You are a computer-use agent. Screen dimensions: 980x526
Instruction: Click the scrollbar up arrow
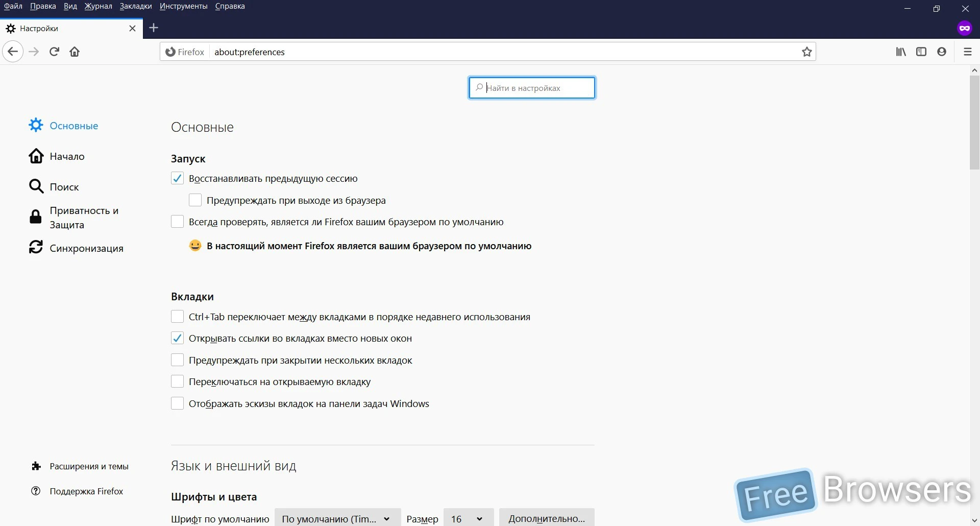point(974,70)
